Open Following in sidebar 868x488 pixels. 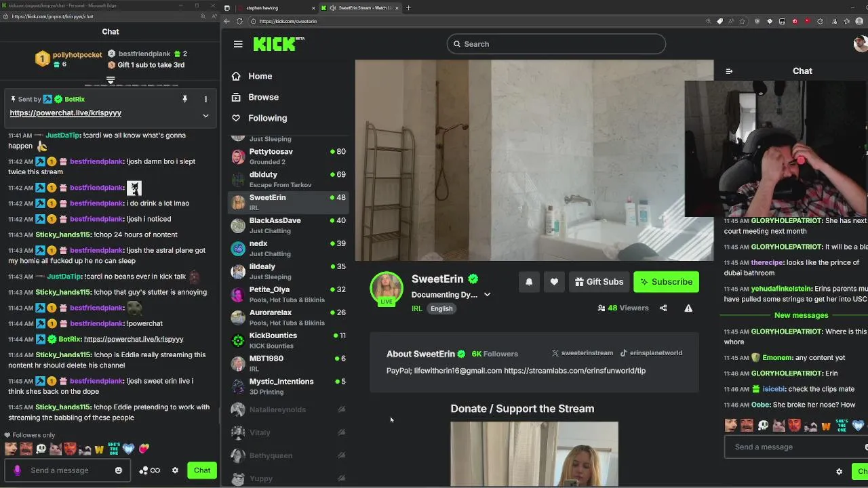pos(259,118)
